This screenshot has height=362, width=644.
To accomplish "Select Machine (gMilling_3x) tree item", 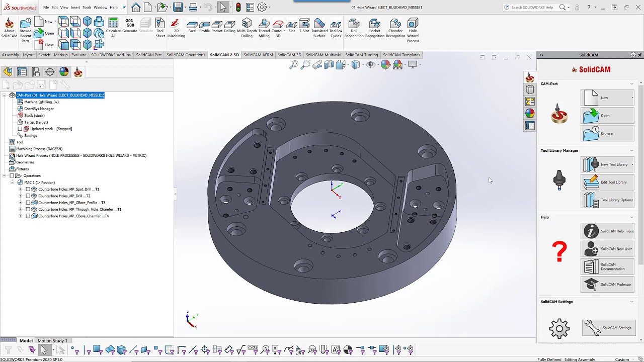I will click(41, 102).
